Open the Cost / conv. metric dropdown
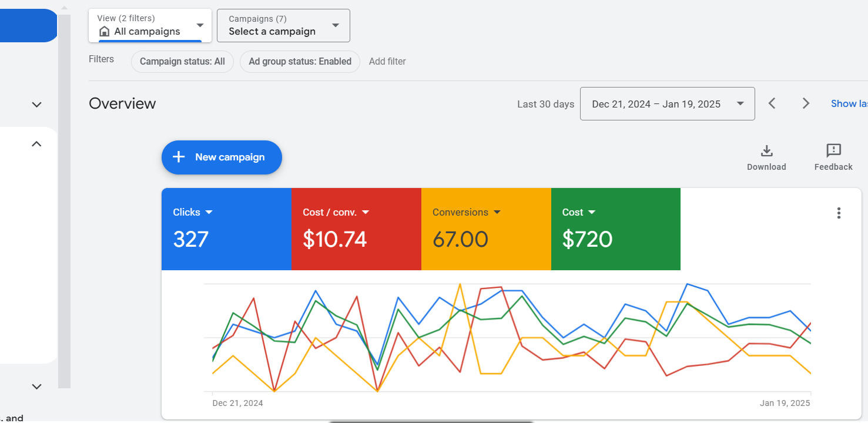This screenshot has width=868, height=423. [x=365, y=213]
